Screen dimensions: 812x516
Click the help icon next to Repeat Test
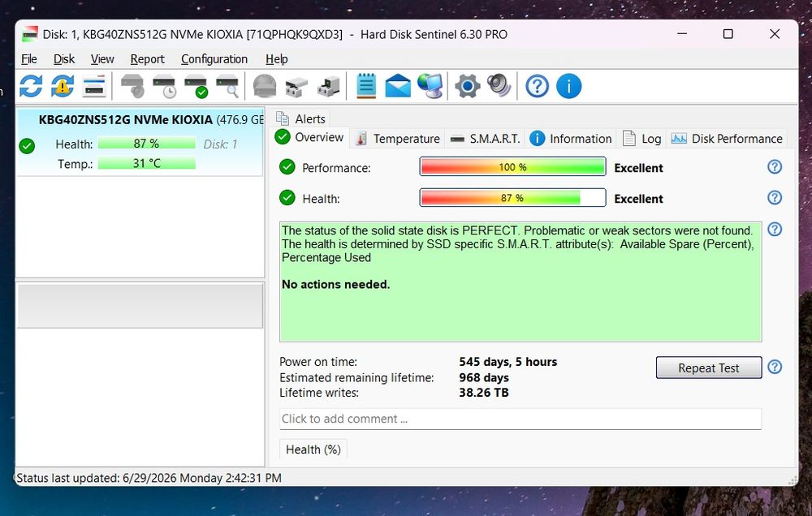click(775, 367)
